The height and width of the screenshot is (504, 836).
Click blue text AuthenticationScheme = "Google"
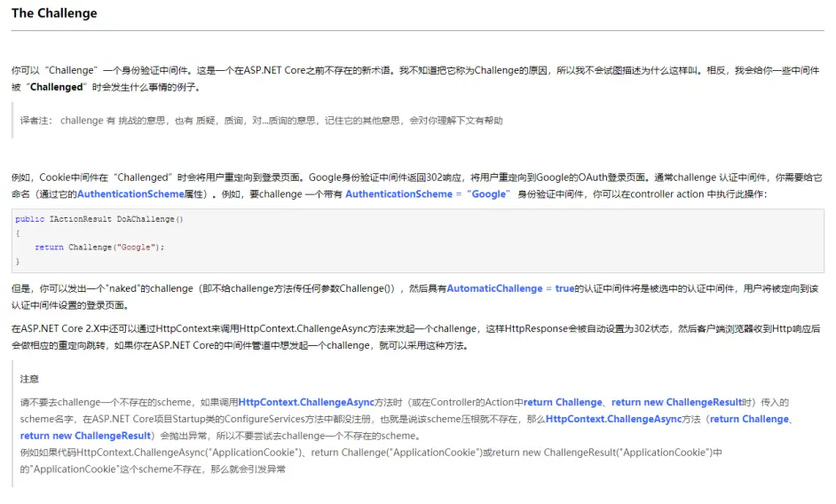[x=428, y=194]
